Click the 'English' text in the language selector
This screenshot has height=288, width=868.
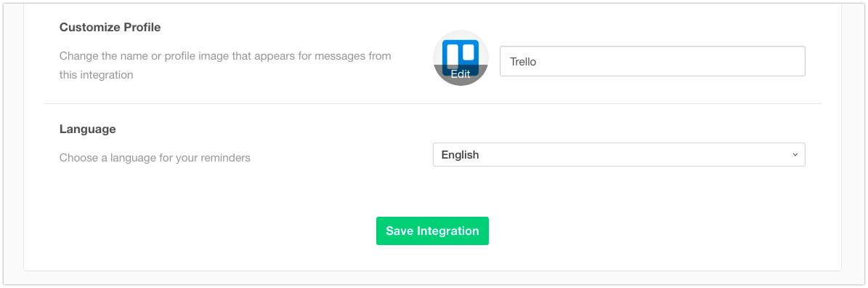(x=460, y=155)
